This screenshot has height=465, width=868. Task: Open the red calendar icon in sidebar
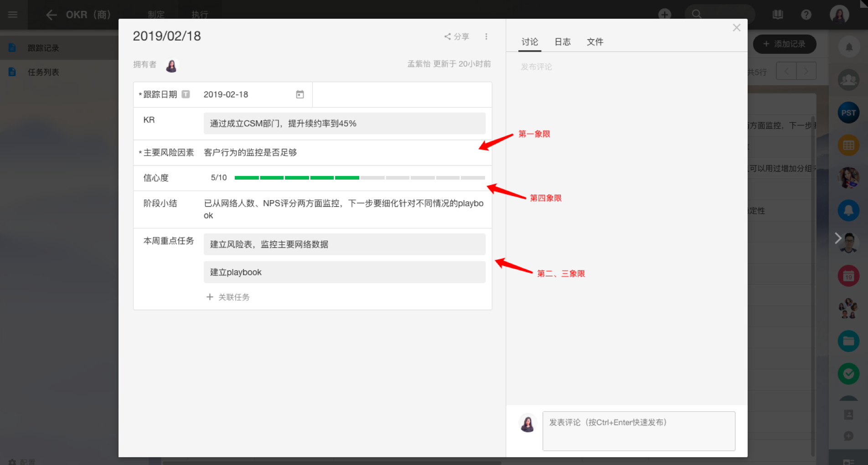848,276
